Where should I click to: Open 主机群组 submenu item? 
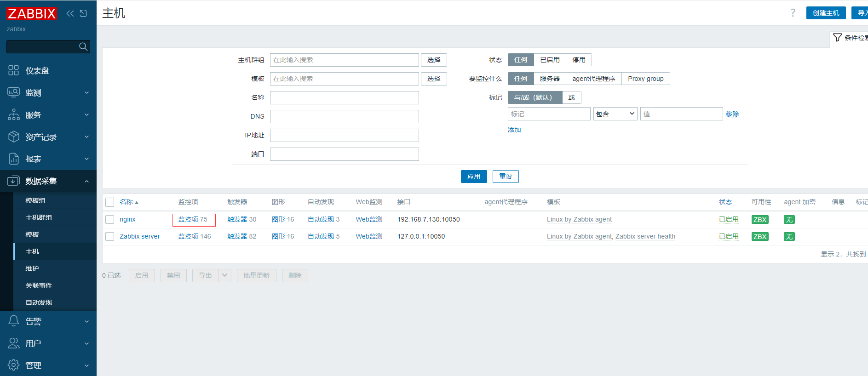click(55, 217)
